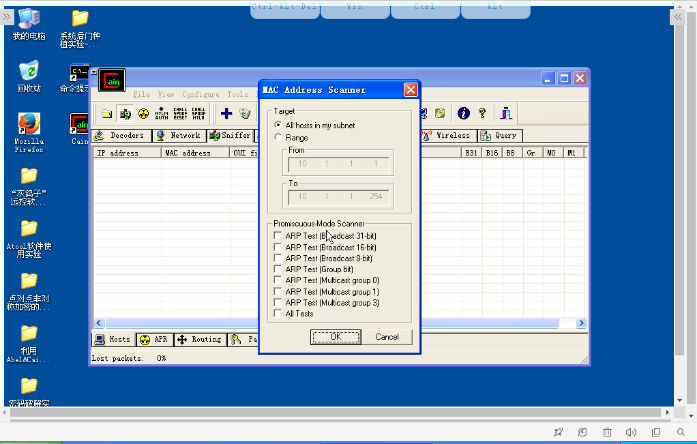Select All hosts in my subnet option
This screenshot has width=697, height=444.
pyautogui.click(x=278, y=125)
